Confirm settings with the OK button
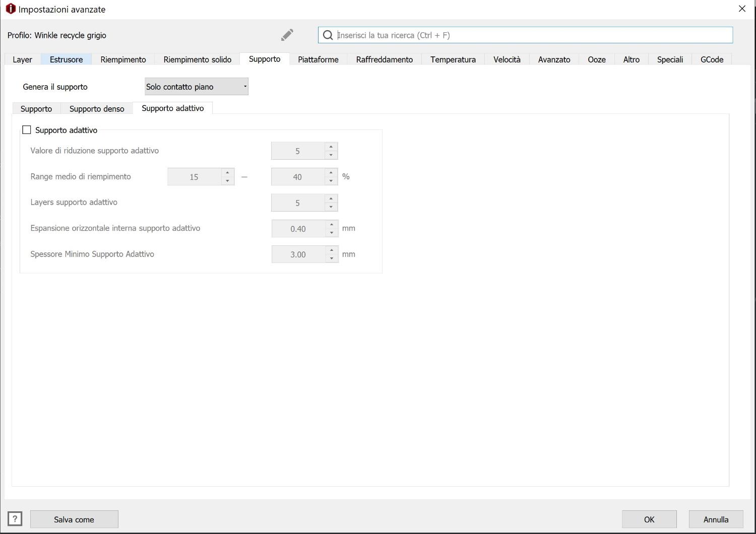Image resolution: width=756 pixels, height=534 pixels. (649, 519)
